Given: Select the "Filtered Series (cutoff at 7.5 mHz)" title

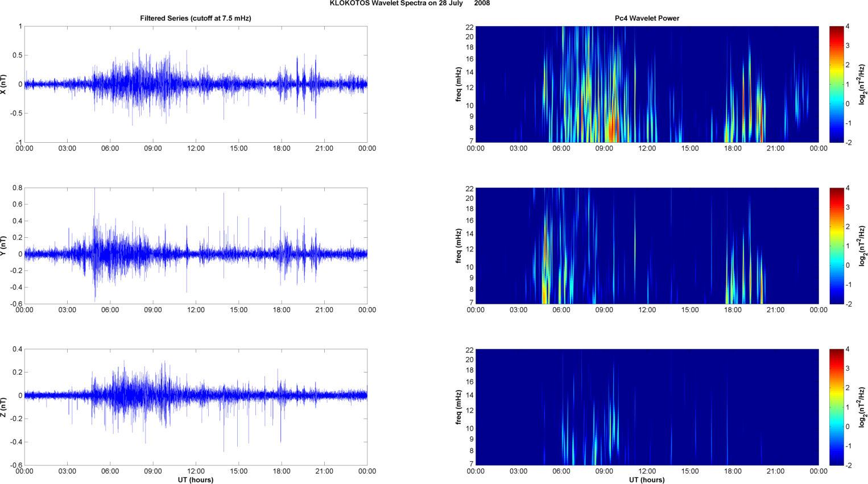Looking at the screenshot, I should [196, 18].
